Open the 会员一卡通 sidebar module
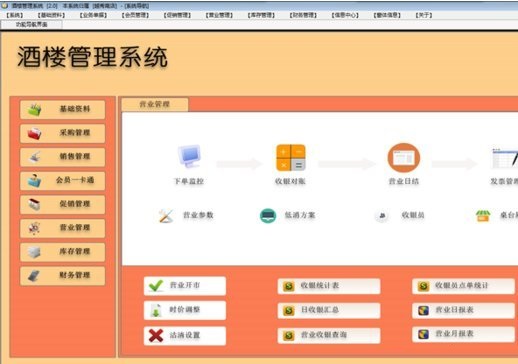This screenshot has width=518, height=364. pos(63,181)
